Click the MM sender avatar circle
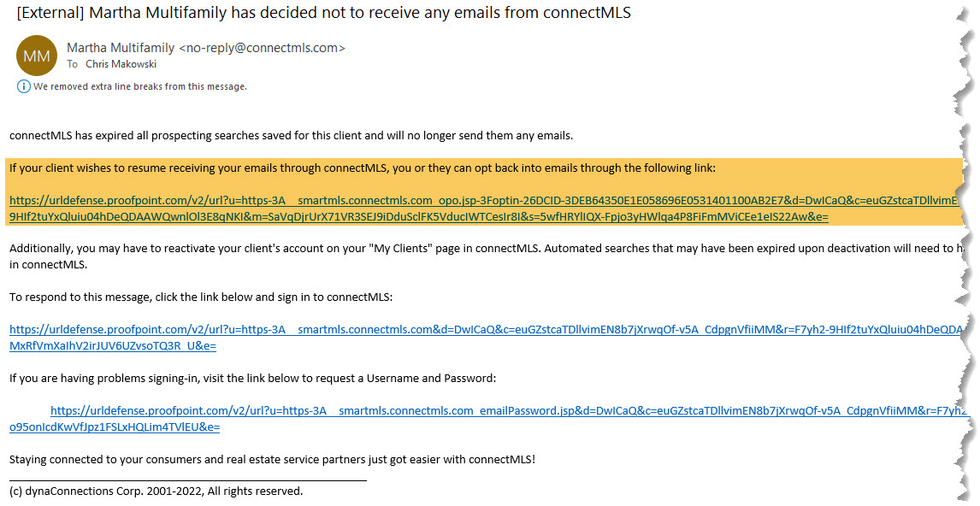The image size is (980, 506). (36, 56)
